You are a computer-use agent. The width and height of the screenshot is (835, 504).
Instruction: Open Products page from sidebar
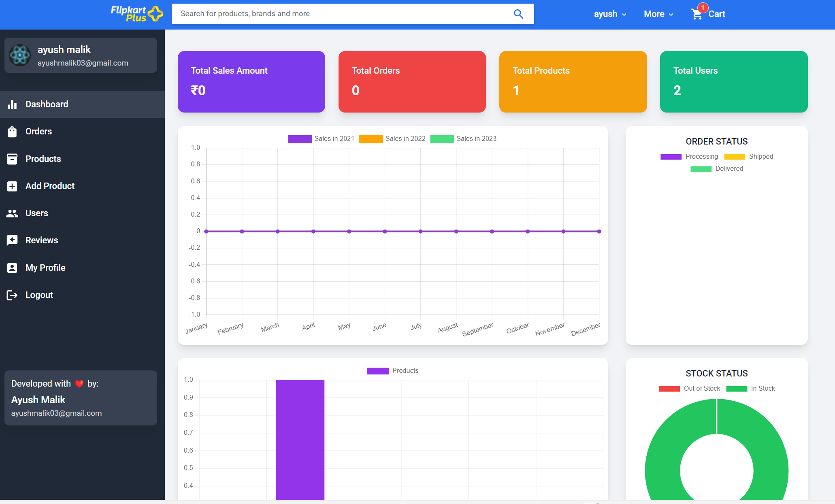pos(82,159)
